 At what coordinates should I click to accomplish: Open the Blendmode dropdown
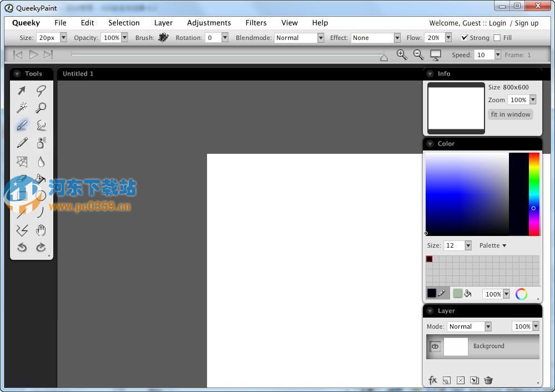coord(321,38)
